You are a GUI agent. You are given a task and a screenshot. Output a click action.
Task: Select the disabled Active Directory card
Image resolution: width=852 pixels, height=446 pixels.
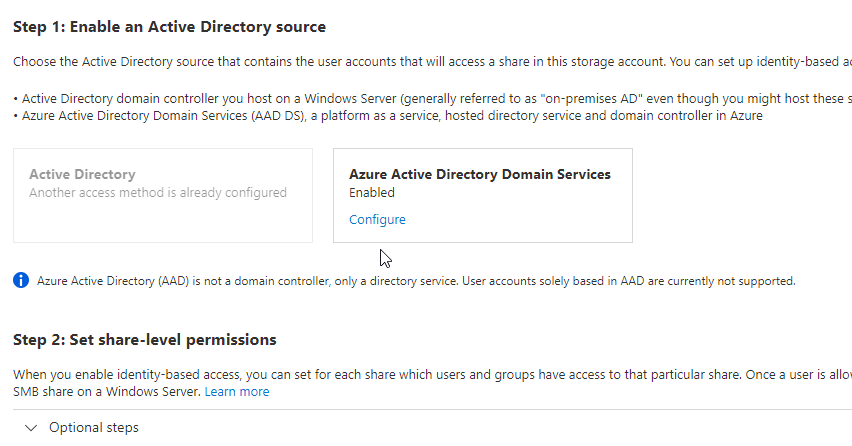(x=163, y=196)
